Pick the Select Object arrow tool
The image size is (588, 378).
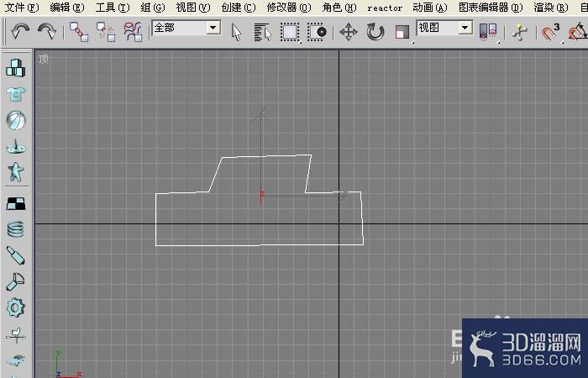pyautogui.click(x=236, y=32)
